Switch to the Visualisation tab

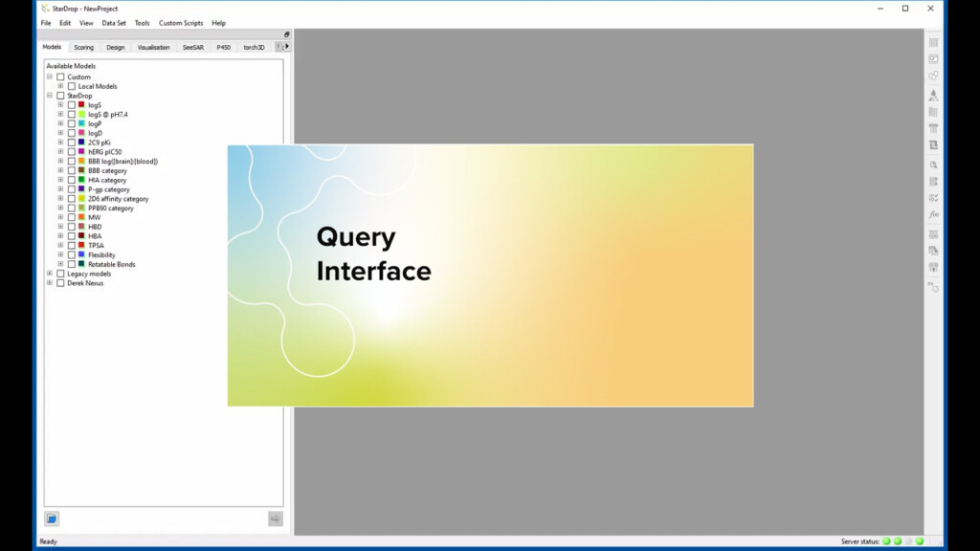click(x=153, y=46)
